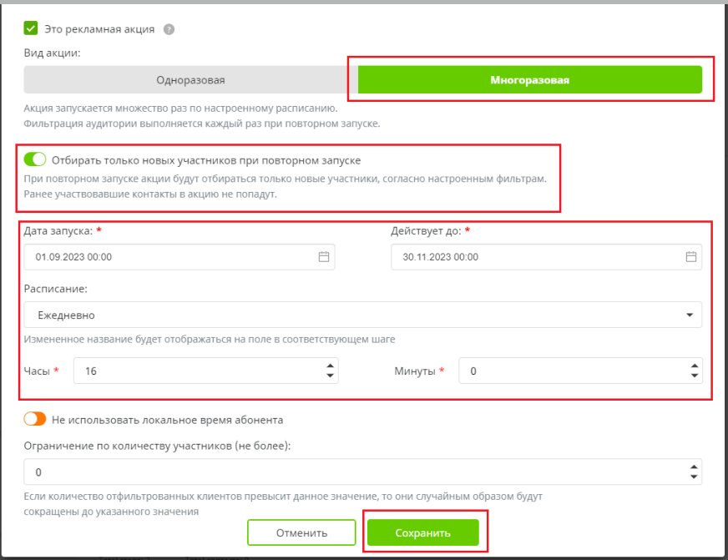Open calendar picker for 'Действует до'
This screenshot has width=728, height=560.
coord(690,257)
